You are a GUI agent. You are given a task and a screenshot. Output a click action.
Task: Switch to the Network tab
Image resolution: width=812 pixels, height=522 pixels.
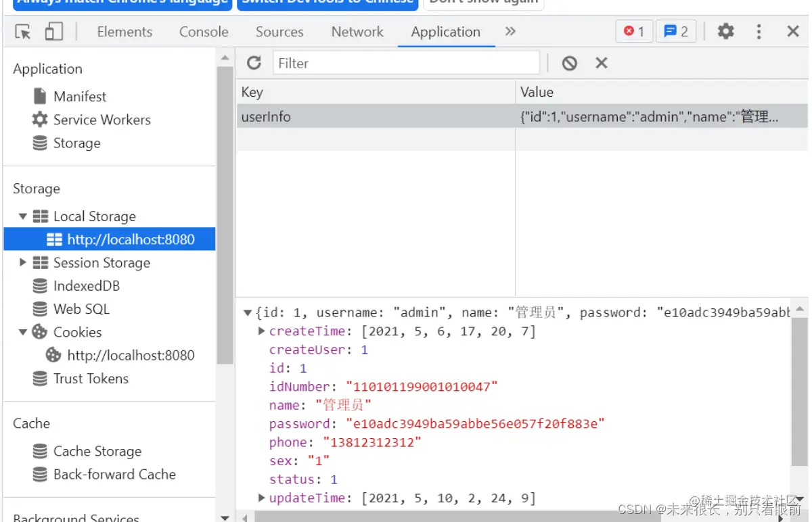point(357,32)
